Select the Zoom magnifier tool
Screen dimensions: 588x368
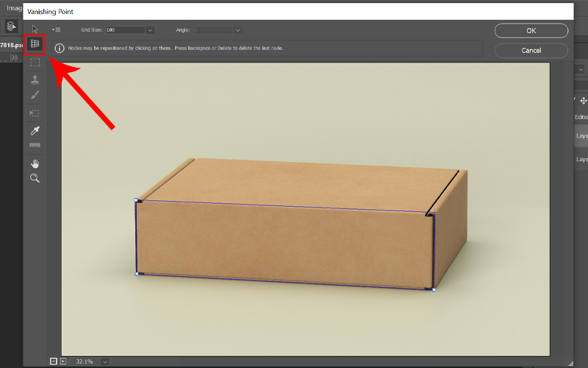coord(35,178)
